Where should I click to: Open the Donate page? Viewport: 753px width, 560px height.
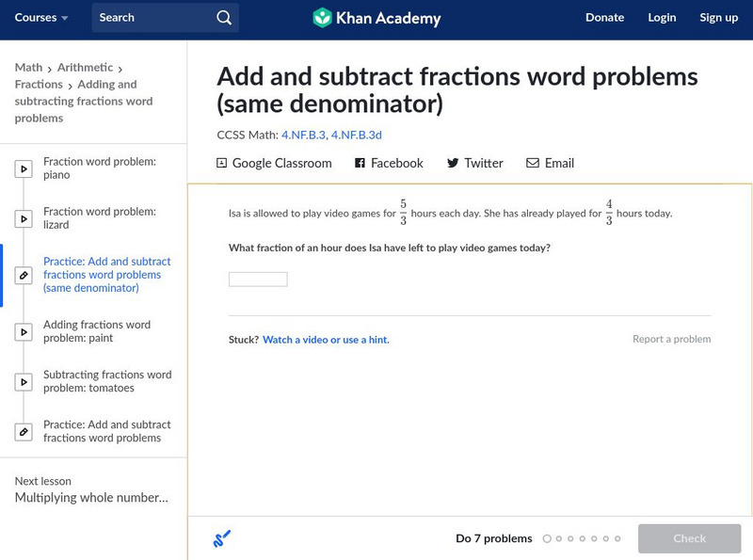point(604,18)
